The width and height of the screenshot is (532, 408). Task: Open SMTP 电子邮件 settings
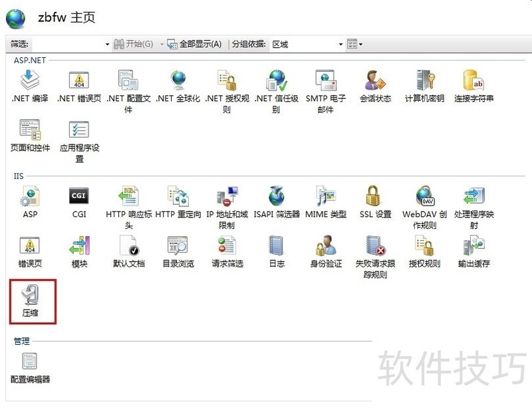(x=325, y=80)
